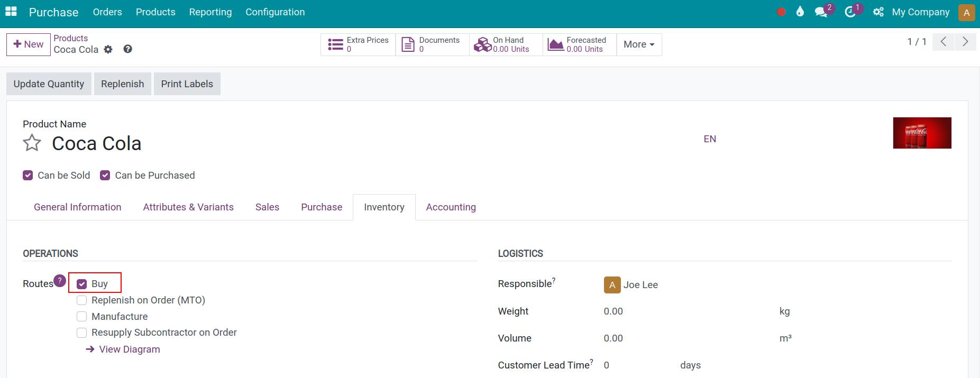Open the activities clock icon

[850, 12]
